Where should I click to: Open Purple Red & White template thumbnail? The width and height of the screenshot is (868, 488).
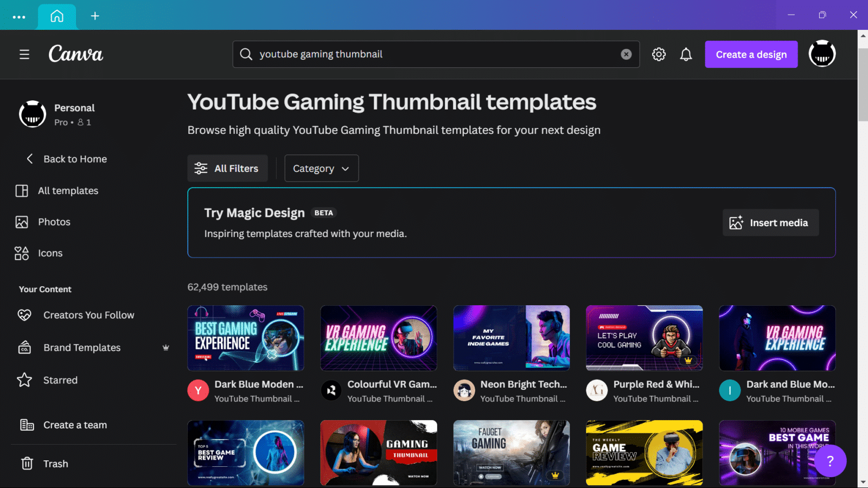pos(644,338)
